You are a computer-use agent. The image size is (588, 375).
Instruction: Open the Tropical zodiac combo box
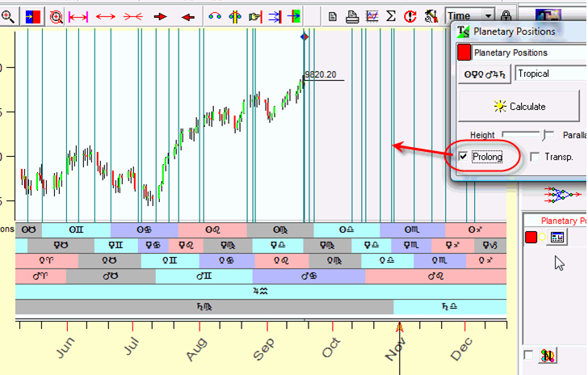[551, 74]
